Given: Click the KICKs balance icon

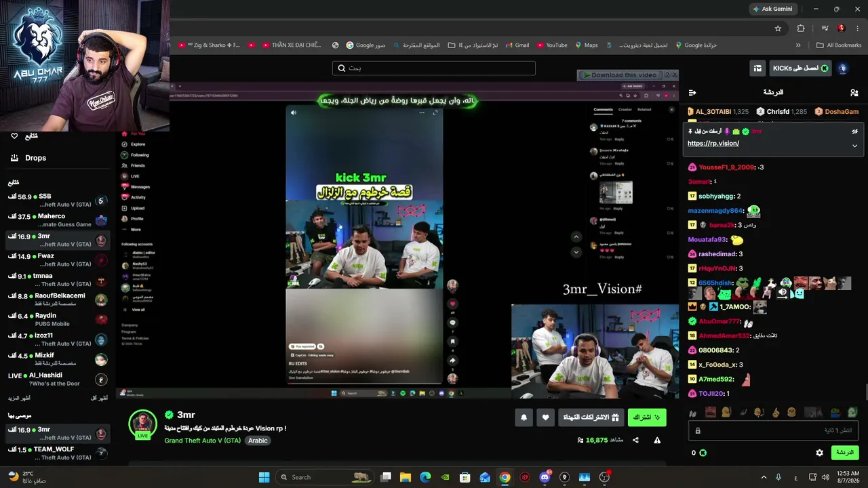Looking at the screenshot, I should pos(703,453).
